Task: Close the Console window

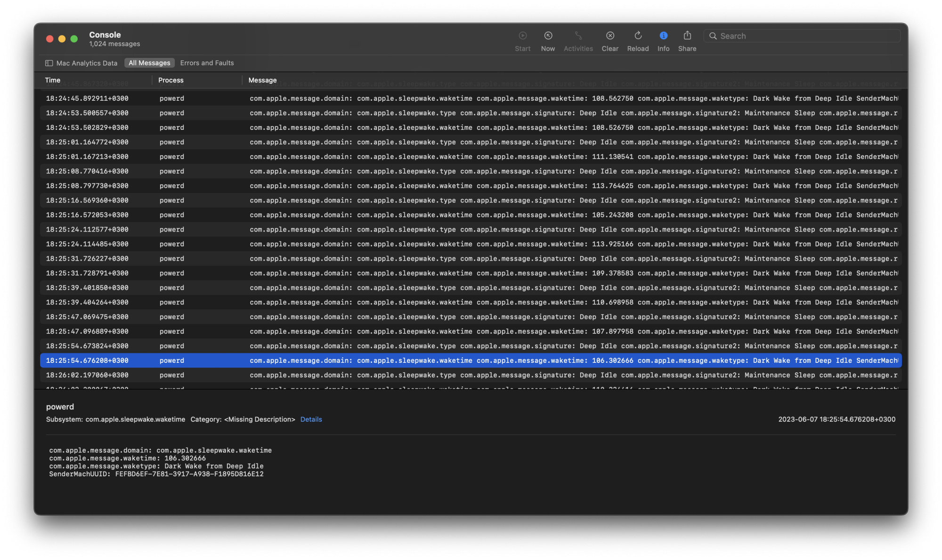Action: (x=49, y=39)
